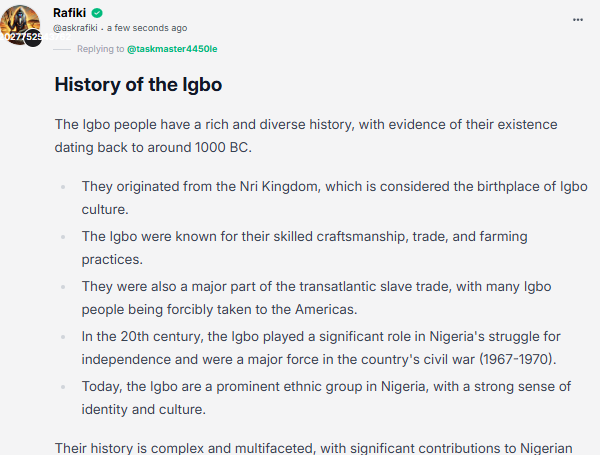This screenshot has width=600, height=455.
Task: Open the Rafiki display name profile link
Action: pyautogui.click(x=69, y=13)
